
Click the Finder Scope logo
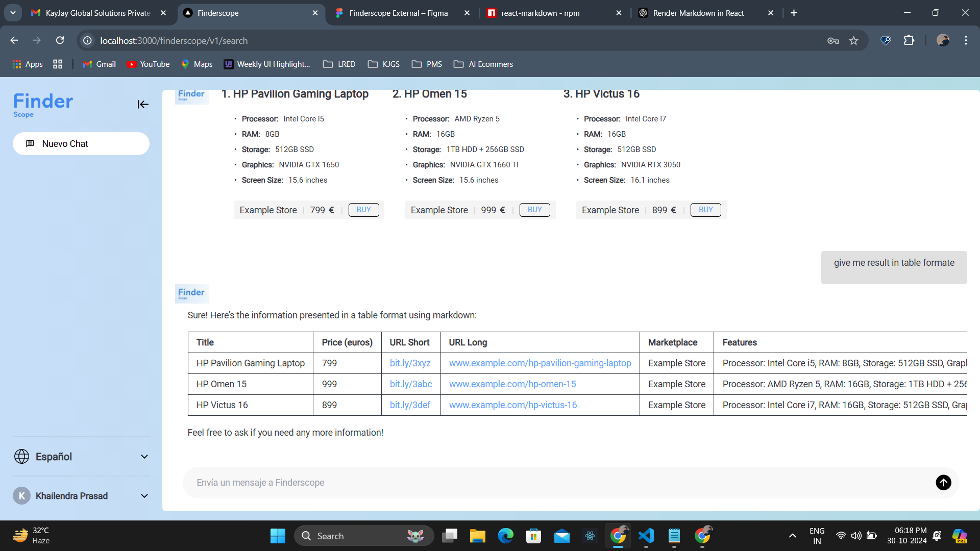(43, 104)
